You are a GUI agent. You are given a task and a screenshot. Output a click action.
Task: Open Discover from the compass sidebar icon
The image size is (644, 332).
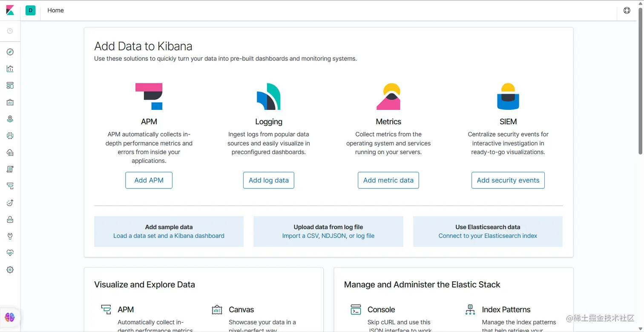(x=10, y=52)
